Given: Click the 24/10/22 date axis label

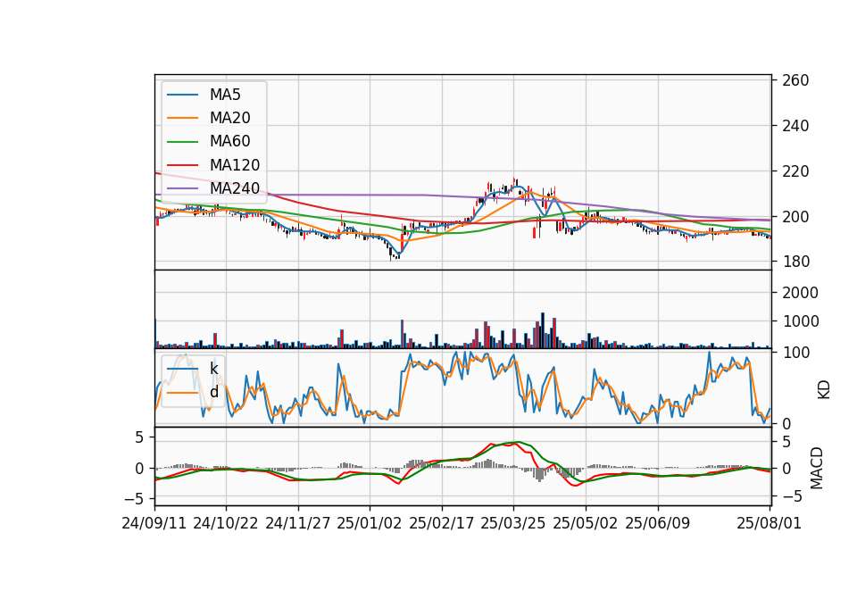Looking at the screenshot, I should coord(226,524).
